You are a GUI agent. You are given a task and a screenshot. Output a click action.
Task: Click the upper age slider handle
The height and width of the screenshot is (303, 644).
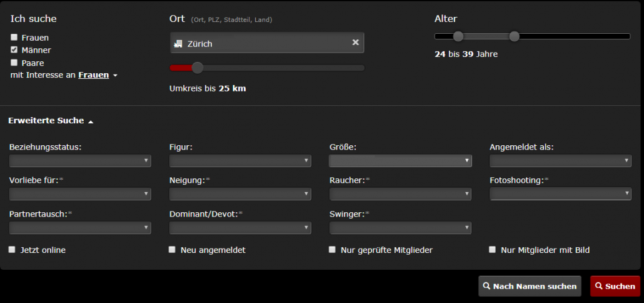(x=514, y=36)
